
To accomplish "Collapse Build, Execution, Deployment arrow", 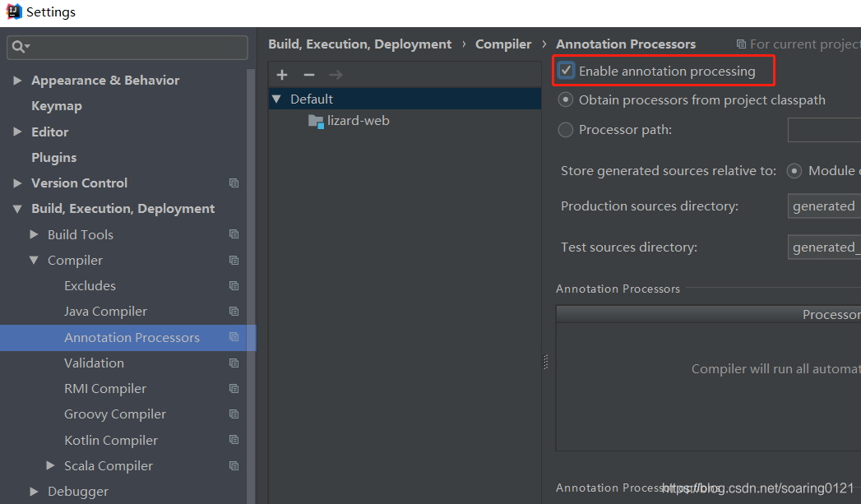I will 17,209.
